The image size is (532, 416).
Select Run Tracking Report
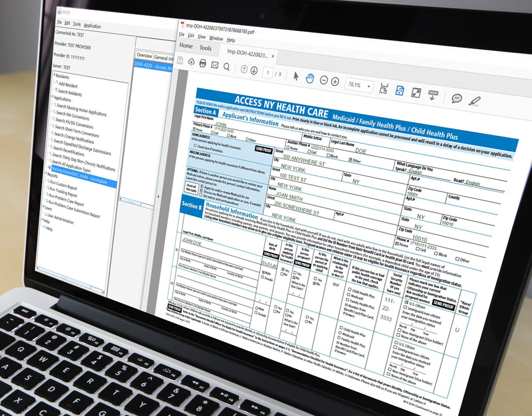tap(63, 192)
